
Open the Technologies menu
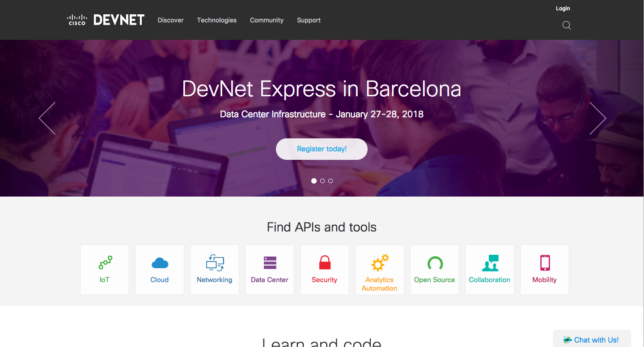[217, 20]
